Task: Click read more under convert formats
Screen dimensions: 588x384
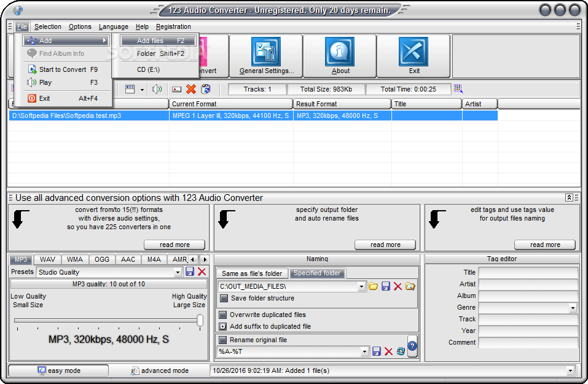Action: tap(174, 245)
